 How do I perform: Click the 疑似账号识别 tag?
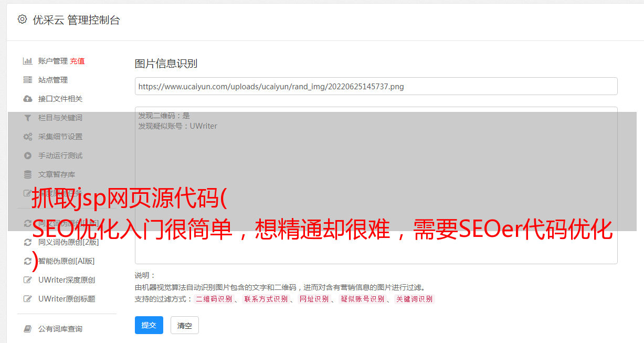[x=363, y=299]
